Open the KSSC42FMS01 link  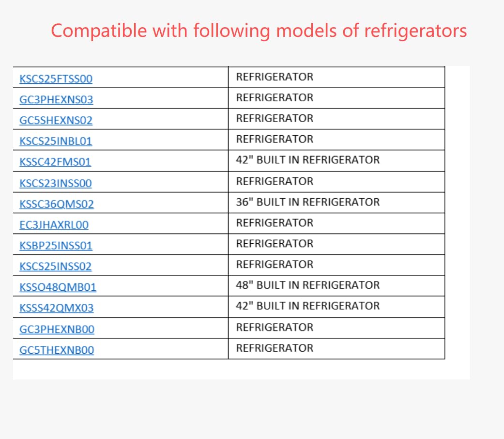coord(55,162)
